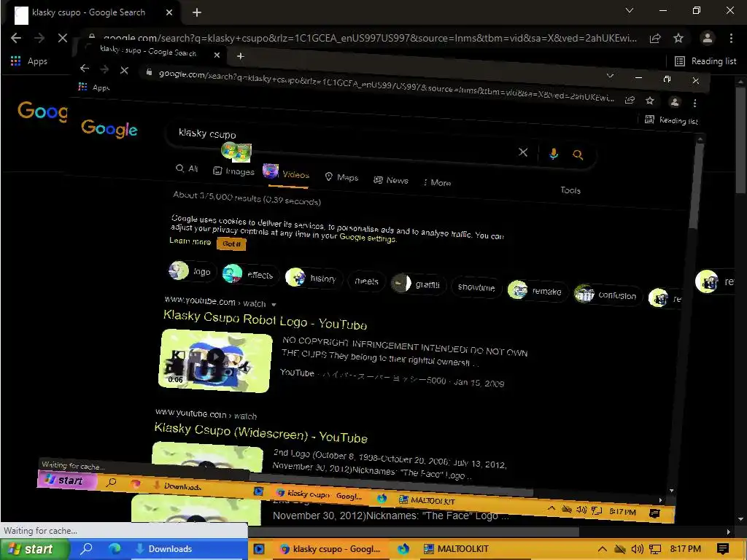This screenshot has height=560, width=747.
Task: Select the 'meets' suggestion chip
Action: 366,281
